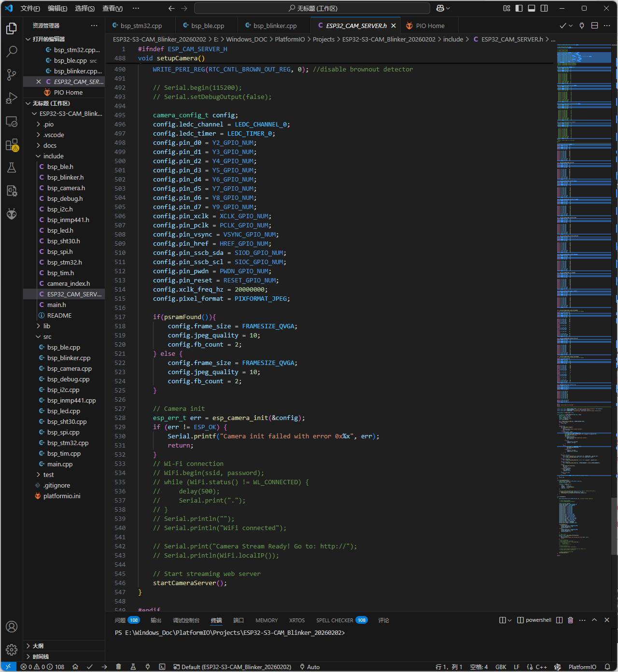Open the Testing flask view
The width and height of the screenshot is (618, 672).
(12, 168)
